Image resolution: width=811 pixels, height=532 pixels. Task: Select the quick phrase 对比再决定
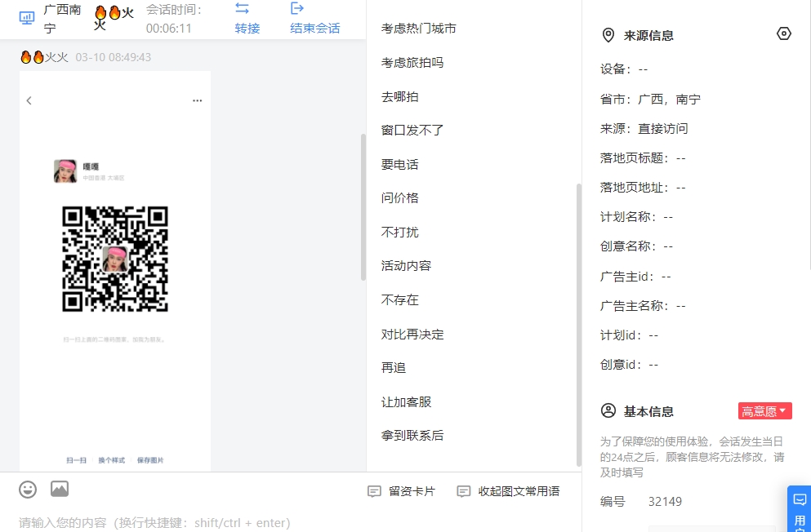pyautogui.click(x=412, y=335)
